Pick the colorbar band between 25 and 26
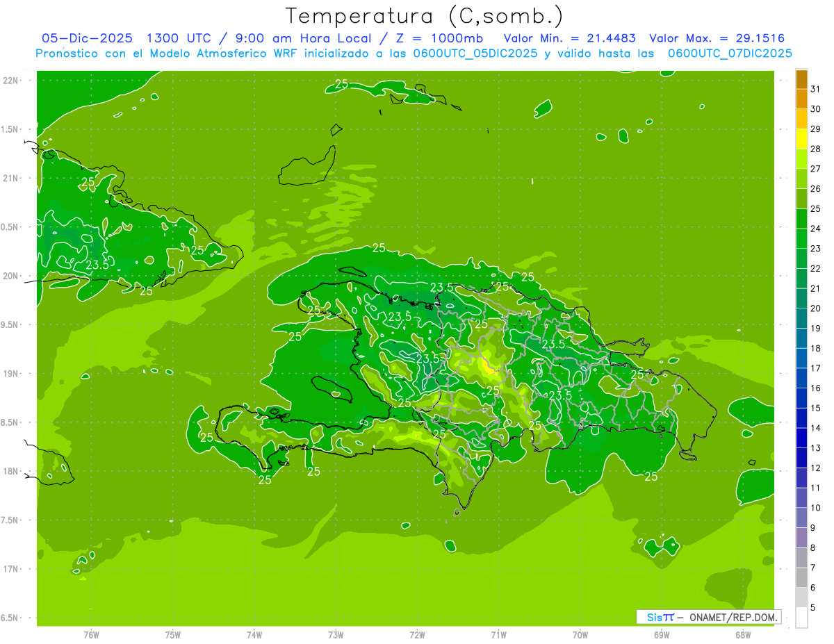This screenshot has width=834, height=644. coord(801,199)
